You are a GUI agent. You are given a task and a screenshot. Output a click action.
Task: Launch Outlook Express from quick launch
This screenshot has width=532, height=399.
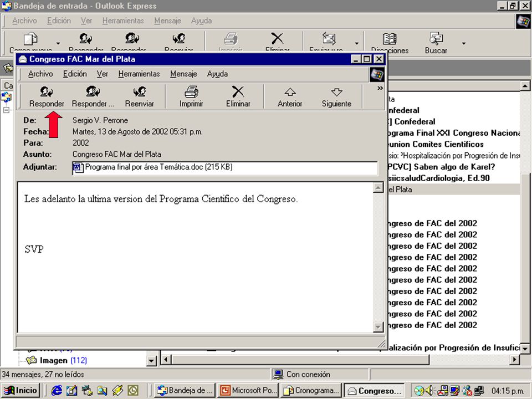click(x=71, y=391)
